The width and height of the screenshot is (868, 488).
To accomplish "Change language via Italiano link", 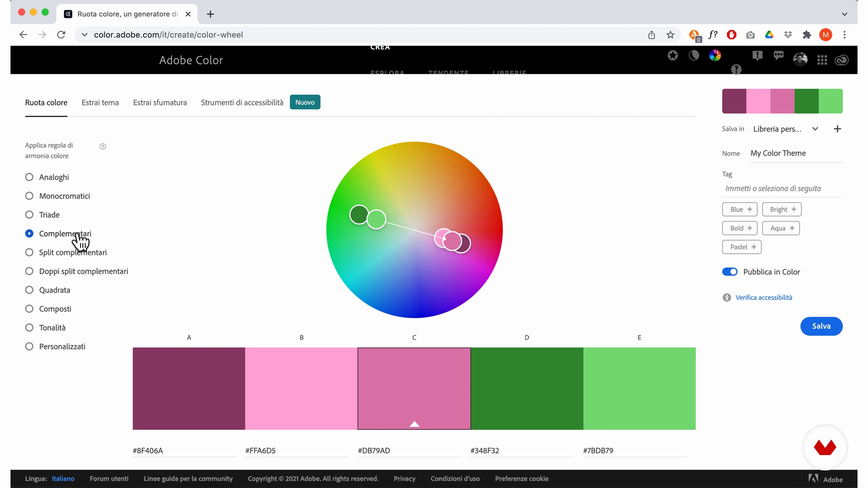I will tap(63, 479).
